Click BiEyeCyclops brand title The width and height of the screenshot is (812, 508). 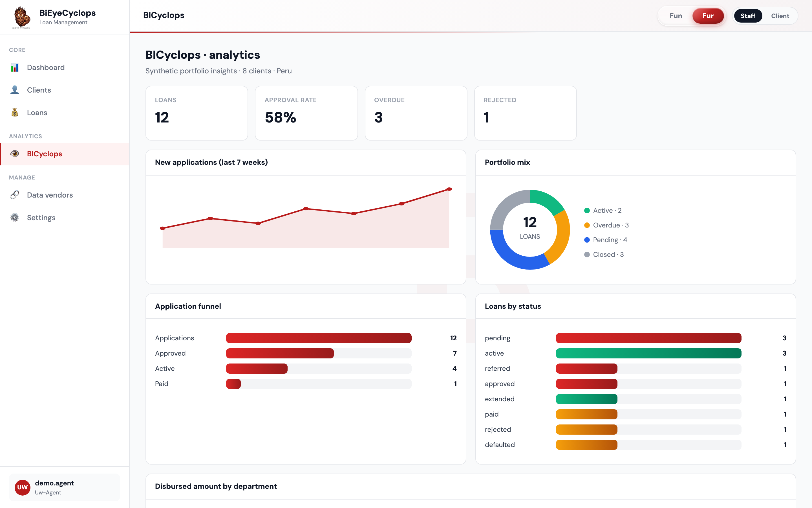point(67,13)
